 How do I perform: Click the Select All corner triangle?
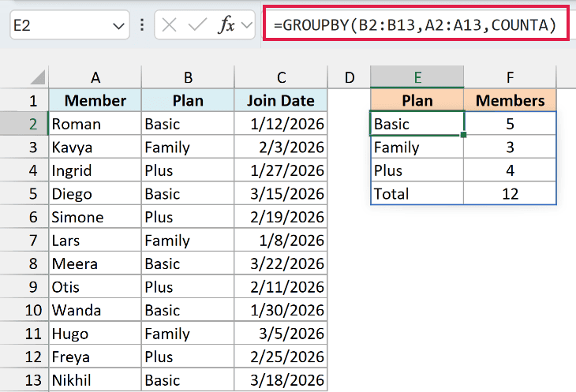(x=38, y=77)
